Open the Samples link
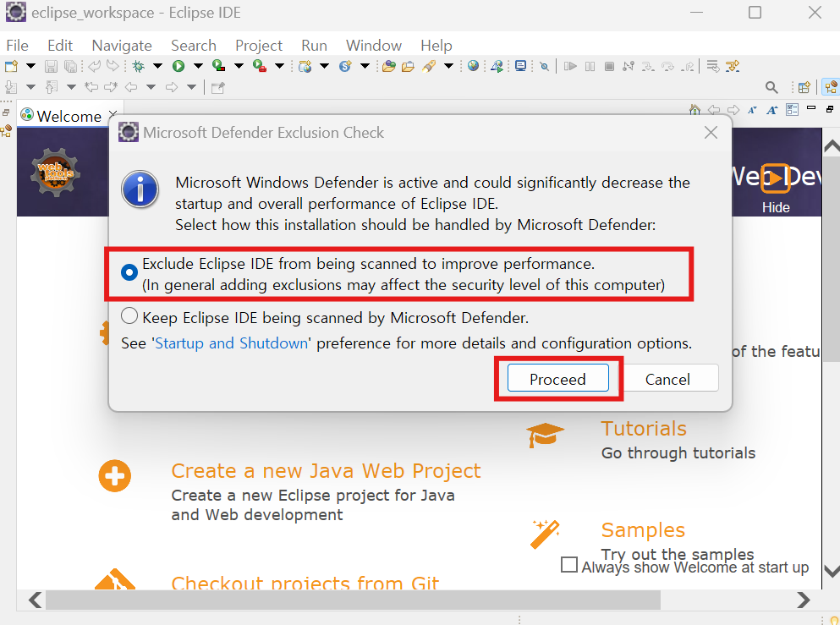840x625 pixels. pyautogui.click(x=643, y=530)
